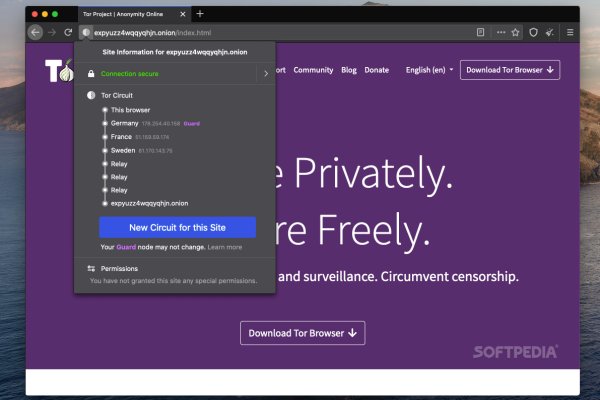Open the Community menu item

tap(313, 70)
